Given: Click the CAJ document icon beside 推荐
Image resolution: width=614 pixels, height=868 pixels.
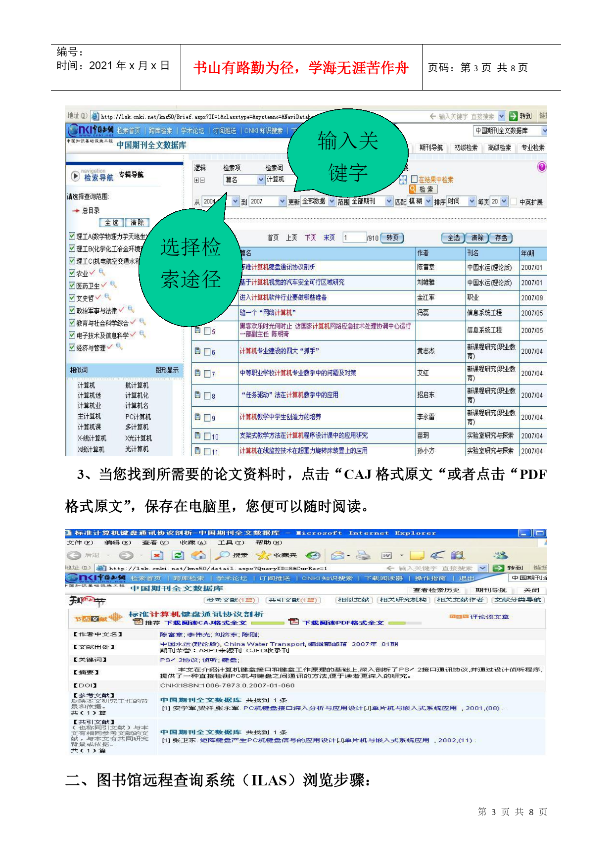Looking at the screenshot, I should coord(138,622).
